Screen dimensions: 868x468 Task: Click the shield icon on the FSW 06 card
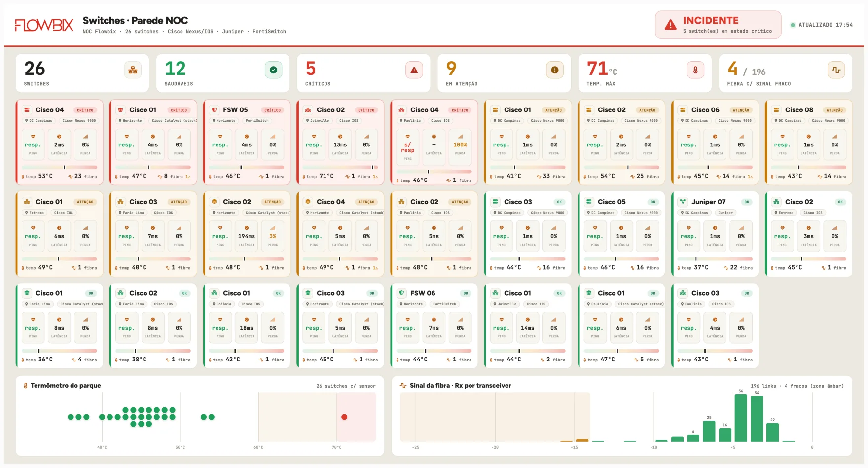point(401,293)
